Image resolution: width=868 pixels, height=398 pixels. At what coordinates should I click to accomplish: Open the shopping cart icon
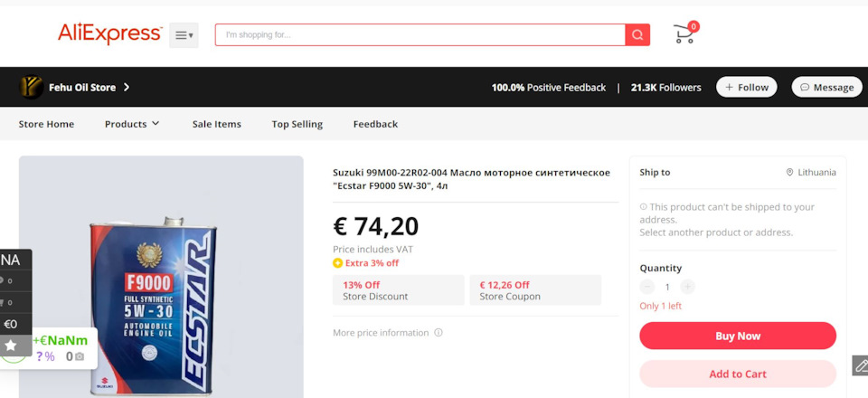coord(684,33)
